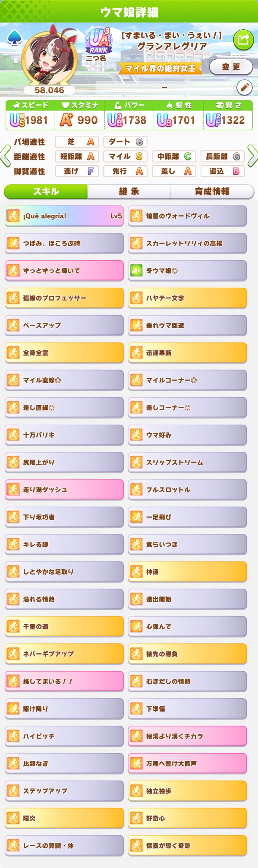Click the レースの真髄・体 skill icon
258x868 pixels.
coord(13,845)
